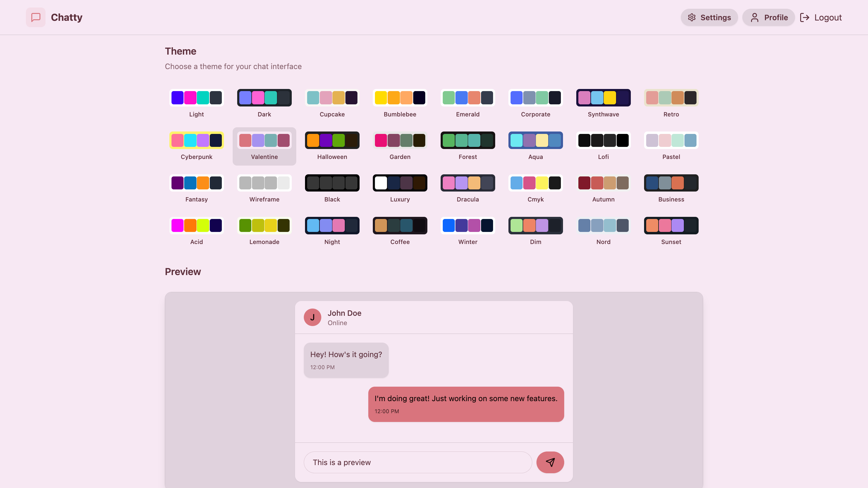
Task: Click 'Choose a theme for your chat interface' text
Action: (x=233, y=66)
